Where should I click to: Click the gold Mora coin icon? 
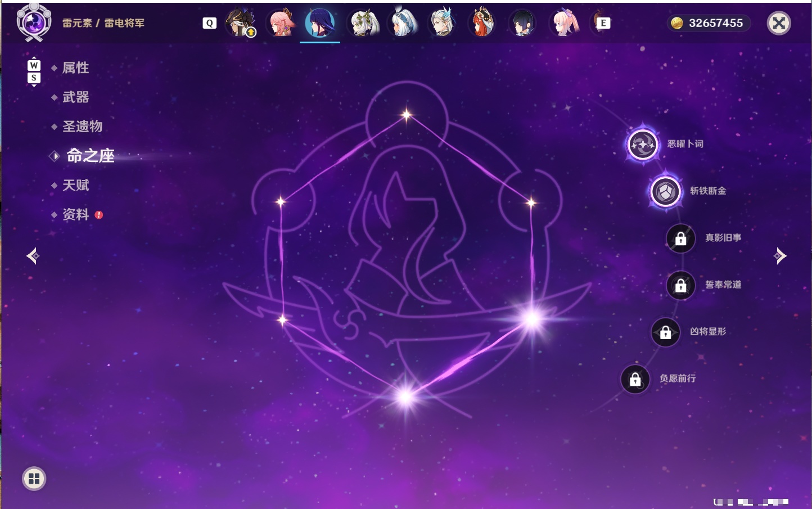(677, 23)
